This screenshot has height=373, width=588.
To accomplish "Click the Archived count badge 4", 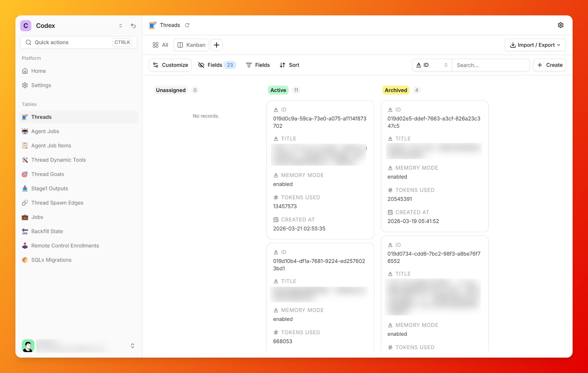I will pos(417,90).
